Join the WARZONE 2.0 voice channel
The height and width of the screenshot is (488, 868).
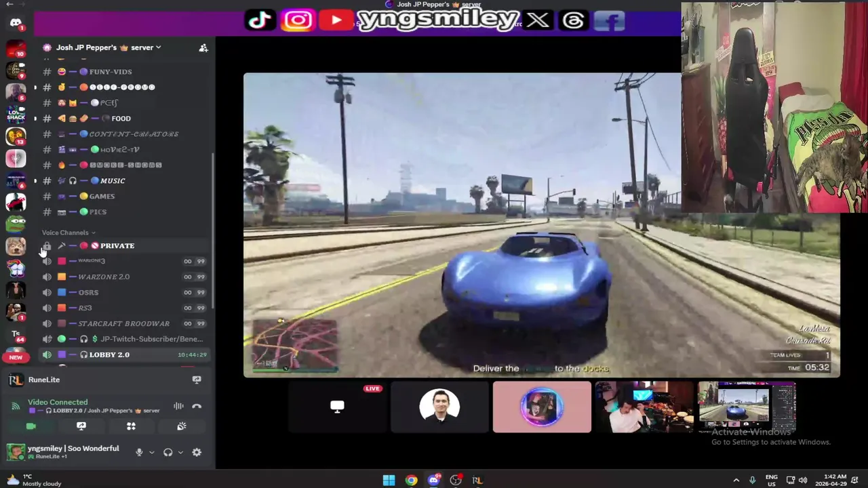pos(123,277)
